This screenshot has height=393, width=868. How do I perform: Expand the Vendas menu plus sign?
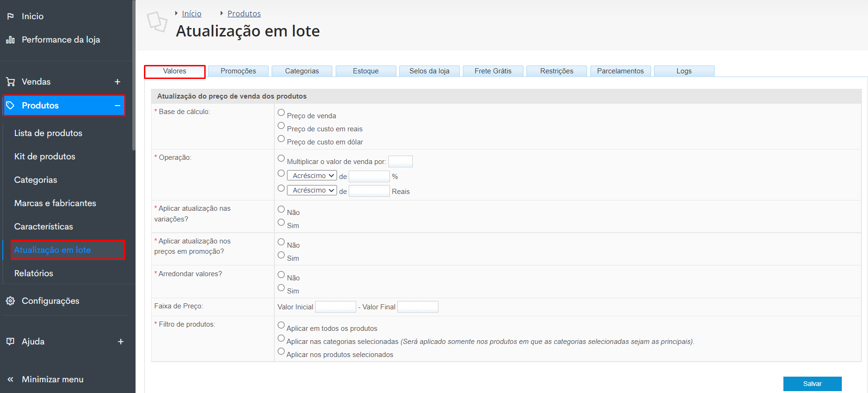117,82
